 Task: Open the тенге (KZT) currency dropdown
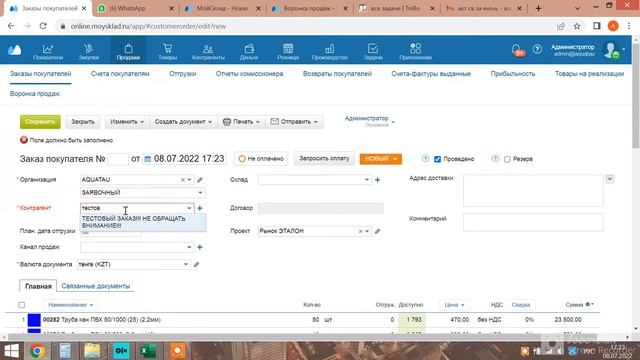point(186,264)
